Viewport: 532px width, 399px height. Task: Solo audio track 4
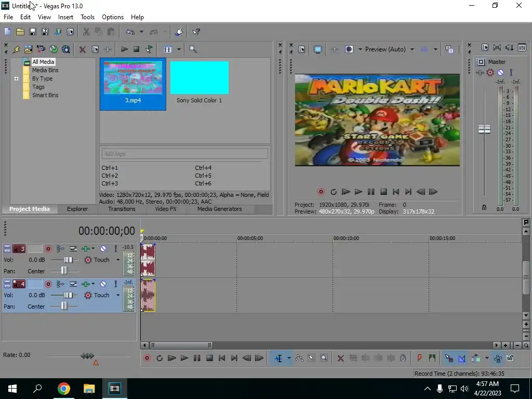point(115,284)
